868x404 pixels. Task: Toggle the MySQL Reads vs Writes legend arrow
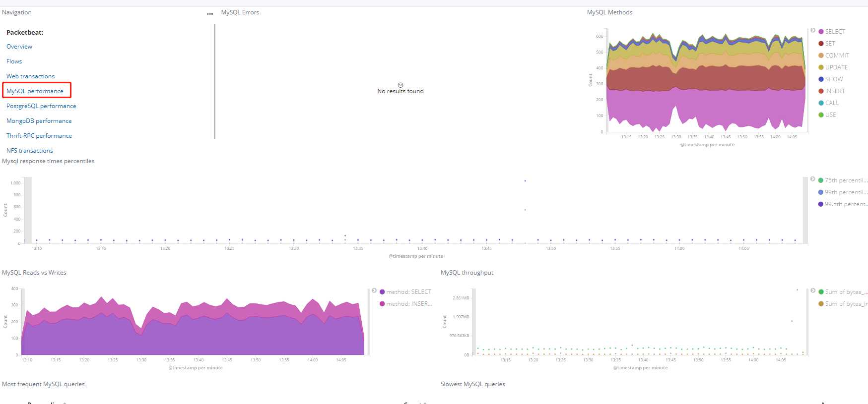[x=374, y=290]
